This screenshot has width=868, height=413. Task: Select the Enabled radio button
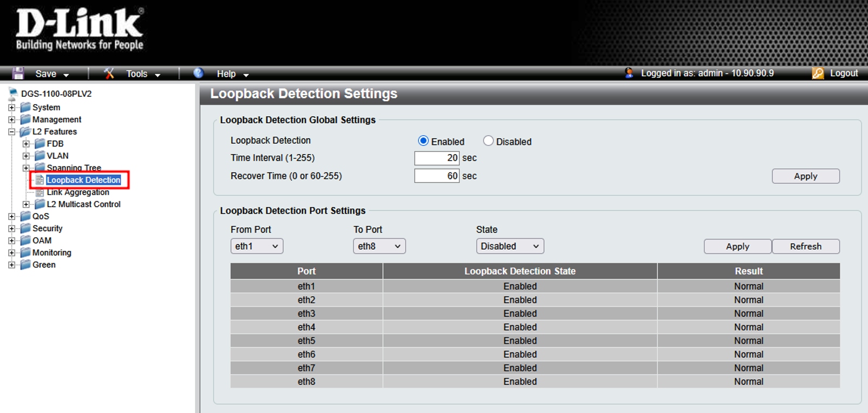(423, 141)
